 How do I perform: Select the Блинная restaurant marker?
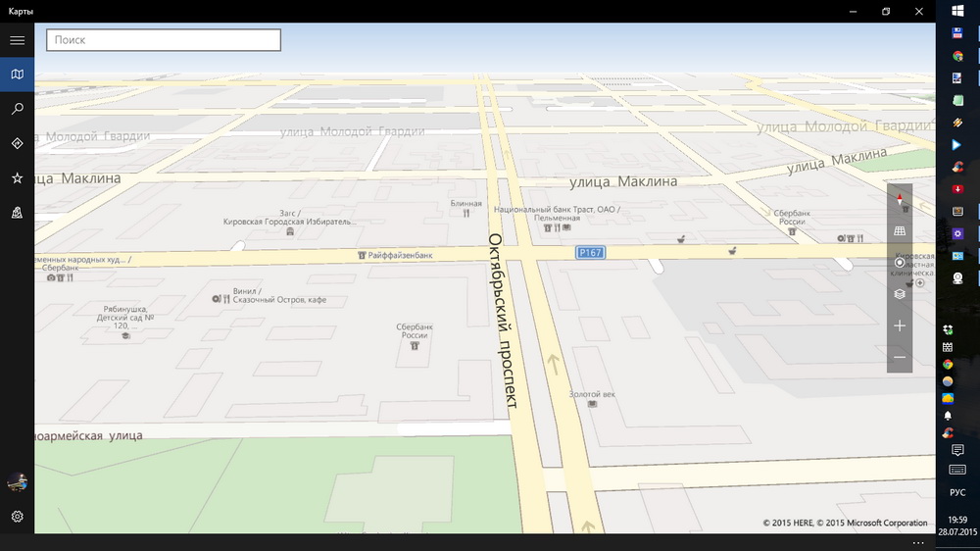click(x=466, y=208)
